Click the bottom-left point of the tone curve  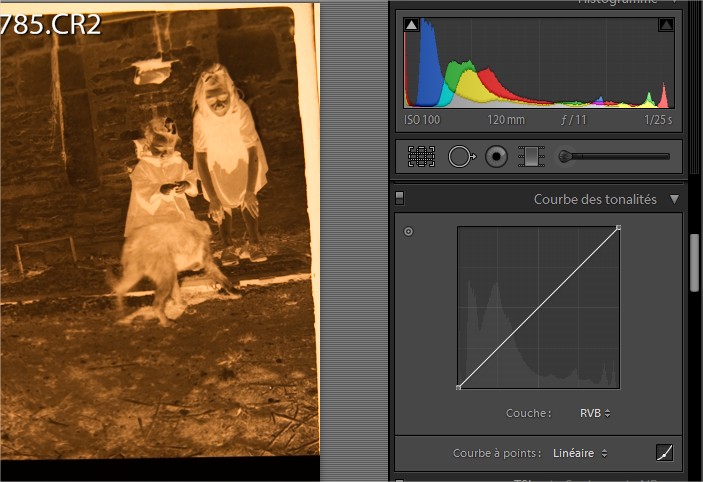[459, 387]
